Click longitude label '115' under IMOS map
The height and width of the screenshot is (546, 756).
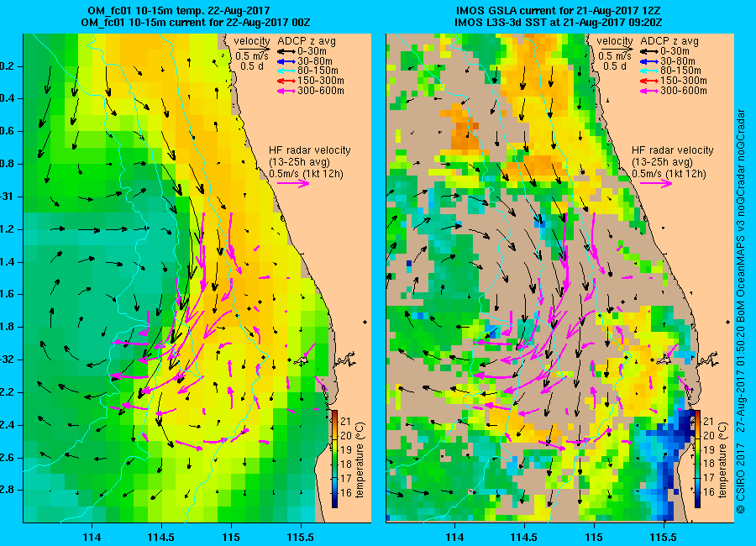point(594,537)
